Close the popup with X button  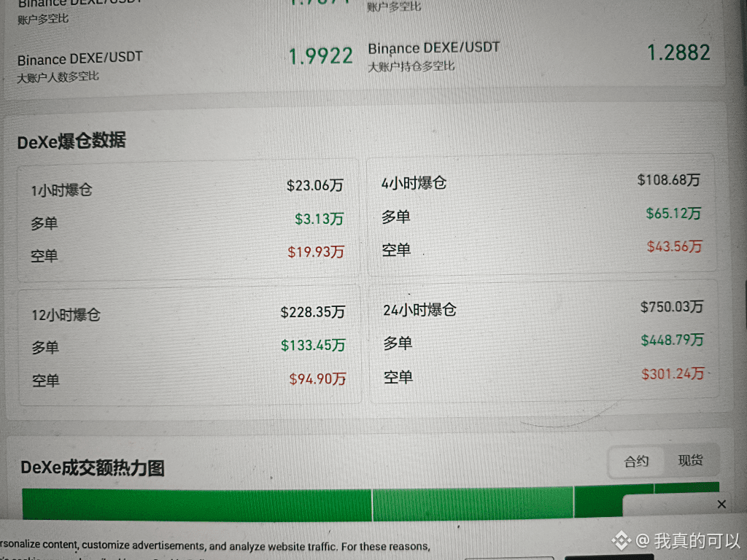click(721, 505)
